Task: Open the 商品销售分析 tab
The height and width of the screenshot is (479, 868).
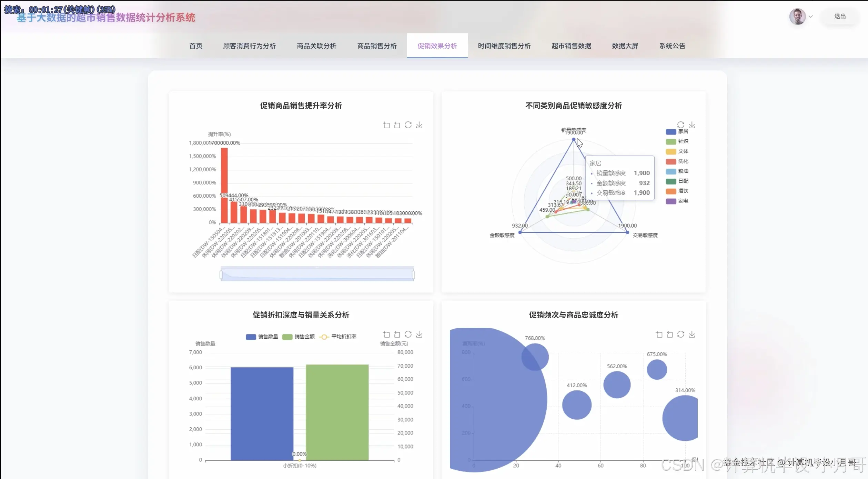Action: (x=377, y=46)
